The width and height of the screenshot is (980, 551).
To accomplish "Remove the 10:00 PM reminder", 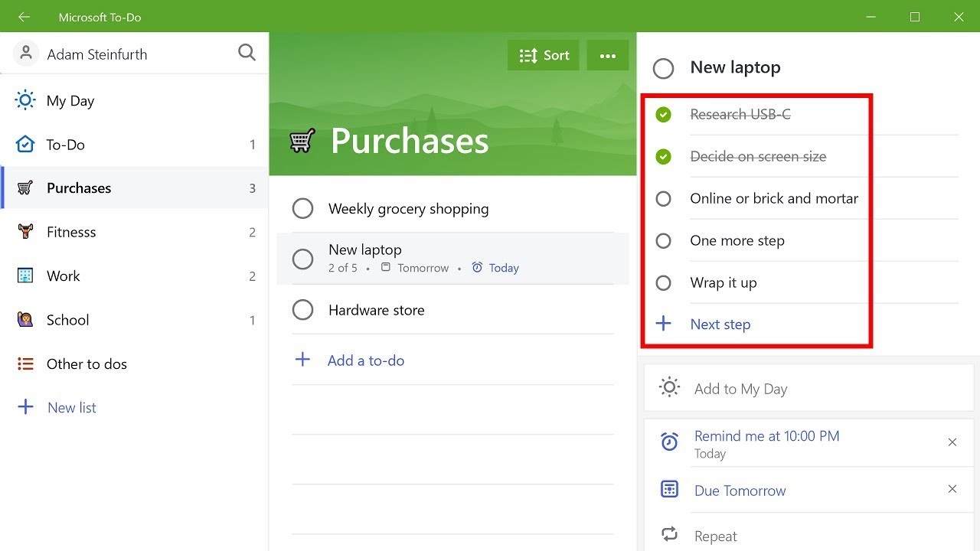I will pyautogui.click(x=952, y=442).
